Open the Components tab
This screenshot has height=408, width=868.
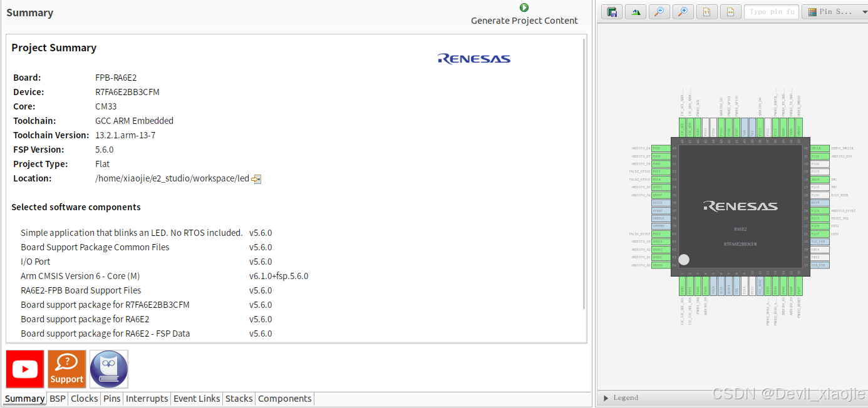[285, 399]
